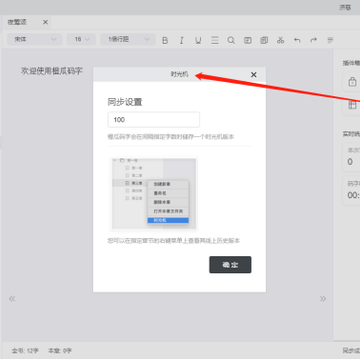Click the context menu preview thumbnail
The width and height of the screenshot is (360, 360).
coord(154,194)
